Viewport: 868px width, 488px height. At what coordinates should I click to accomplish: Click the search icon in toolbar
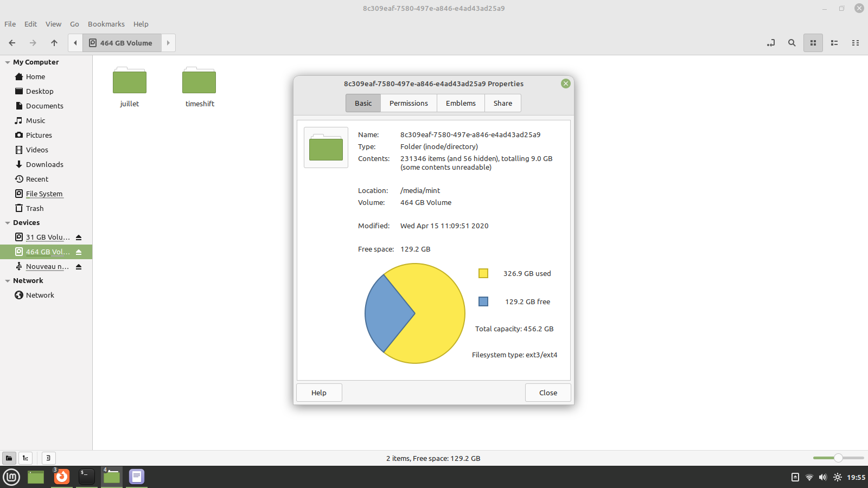(x=792, y=43)
